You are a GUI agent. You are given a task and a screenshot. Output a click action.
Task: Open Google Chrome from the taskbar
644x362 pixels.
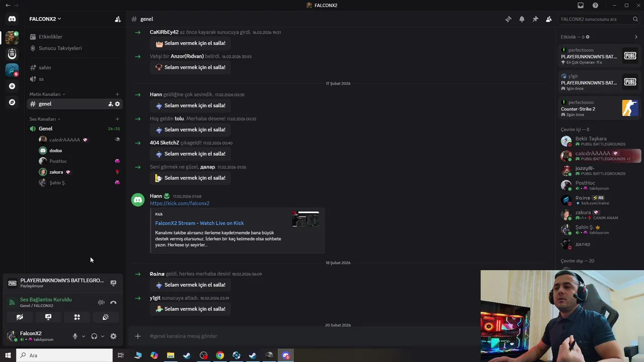[220, 355]
